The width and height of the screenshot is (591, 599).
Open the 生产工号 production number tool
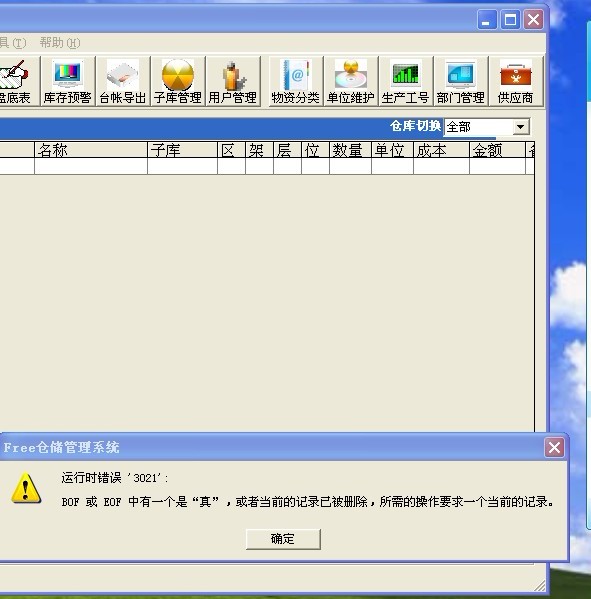pos(406,81)
